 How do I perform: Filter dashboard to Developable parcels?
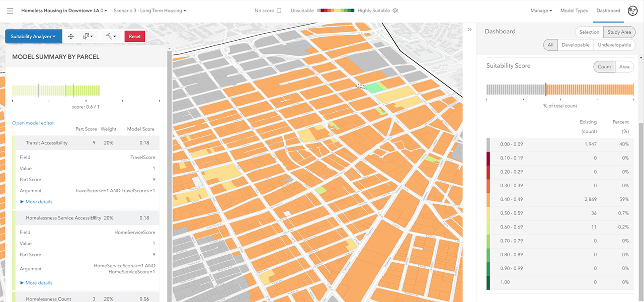[x=576, y=45]
